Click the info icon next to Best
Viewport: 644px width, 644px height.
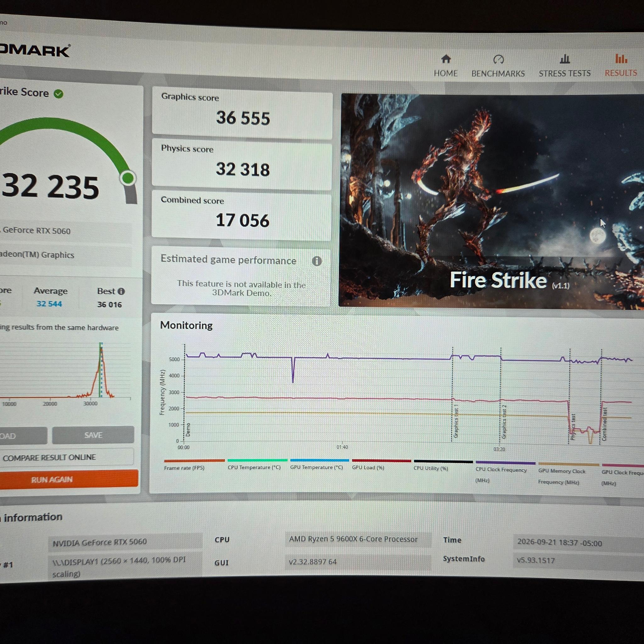coord(121,291)
